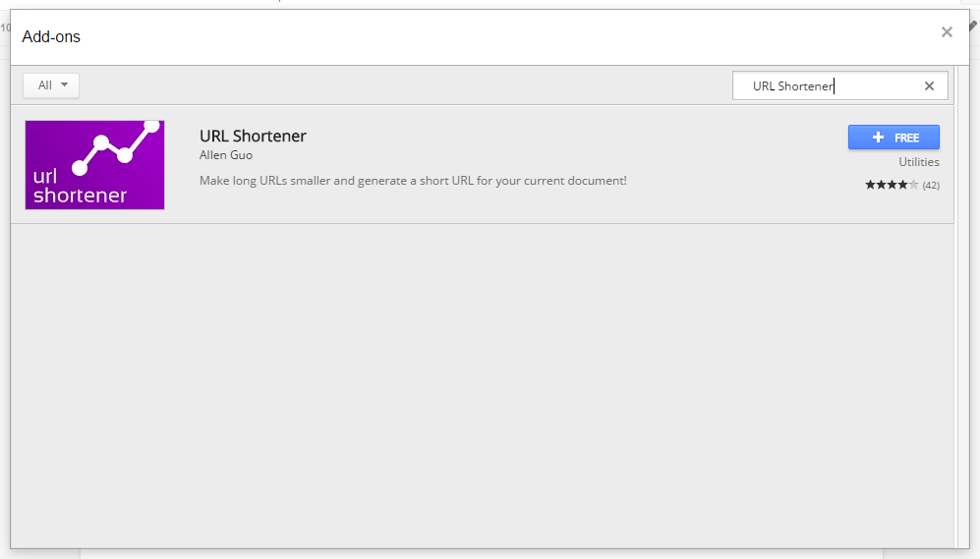
Task: Open the (42) reviews count
Action: coord(931,186)
